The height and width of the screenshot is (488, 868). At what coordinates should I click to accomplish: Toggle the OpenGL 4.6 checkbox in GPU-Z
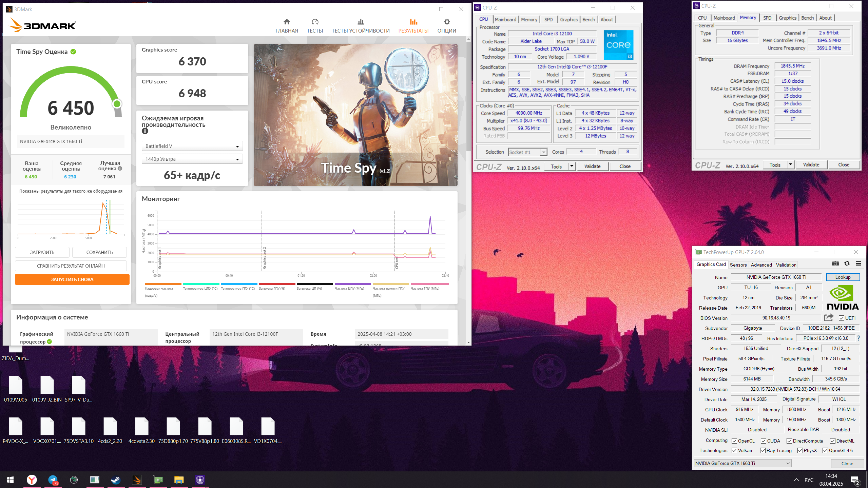click(x=825, y=450)
